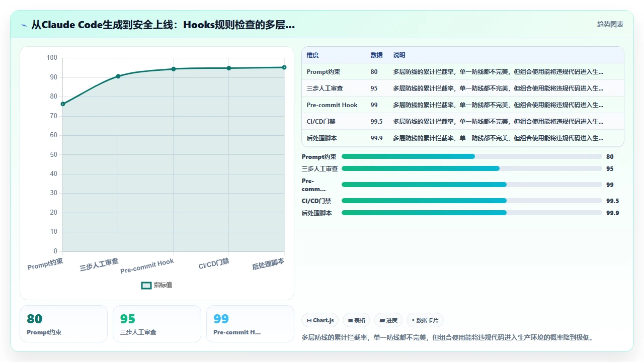Click the 趋势图表 label in header
The width and height of the screenshot is (644, 362).
click(x=610, y=24)
